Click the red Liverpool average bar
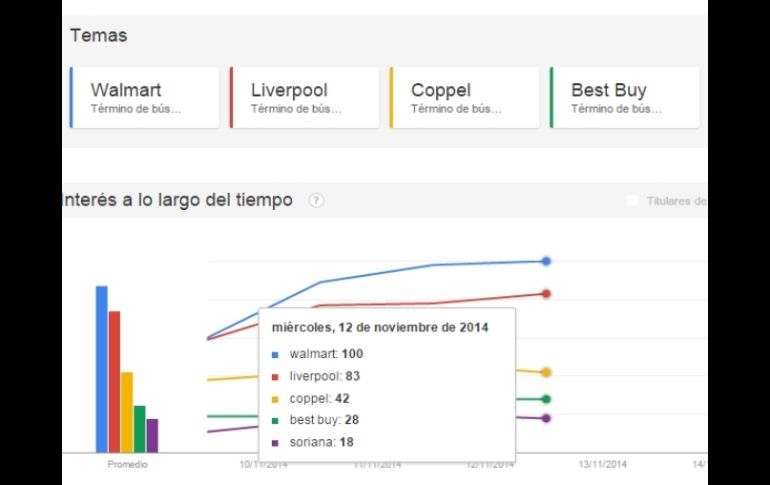 coord(114,381)
